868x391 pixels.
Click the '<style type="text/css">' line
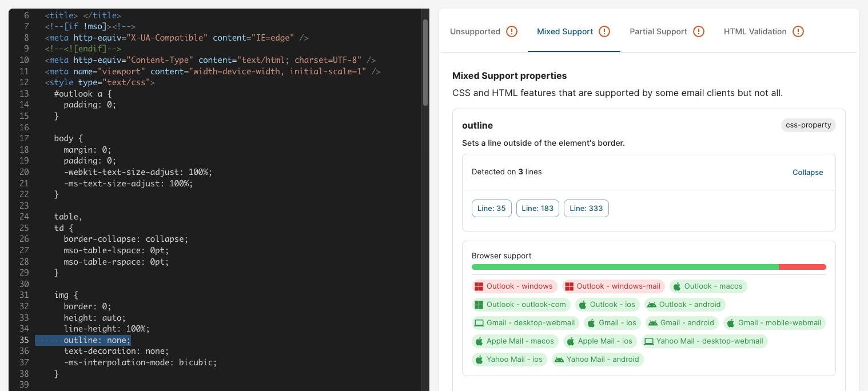tap(99, 82)
